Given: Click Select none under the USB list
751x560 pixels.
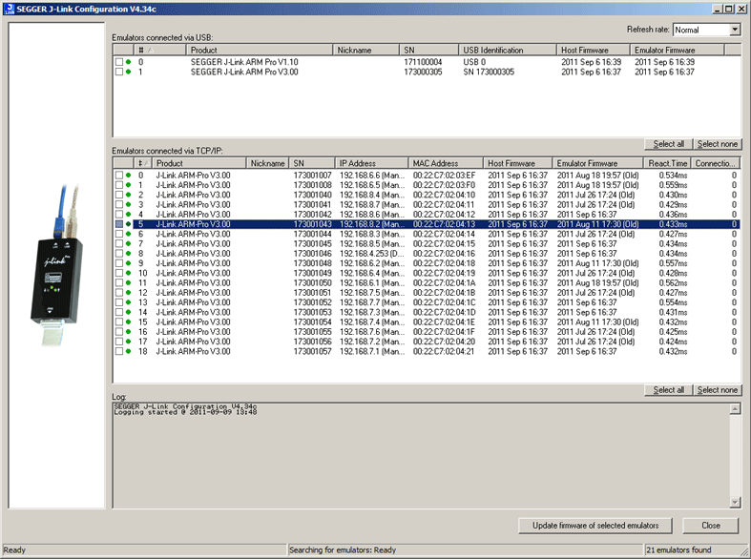Looking at the screenshot, I should tap(717, 144).
